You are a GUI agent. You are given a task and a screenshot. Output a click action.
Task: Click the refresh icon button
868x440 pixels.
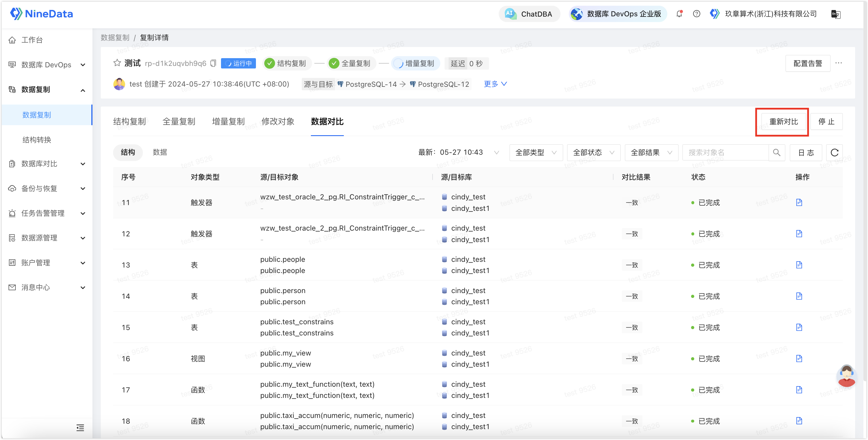tap(834, 153)
